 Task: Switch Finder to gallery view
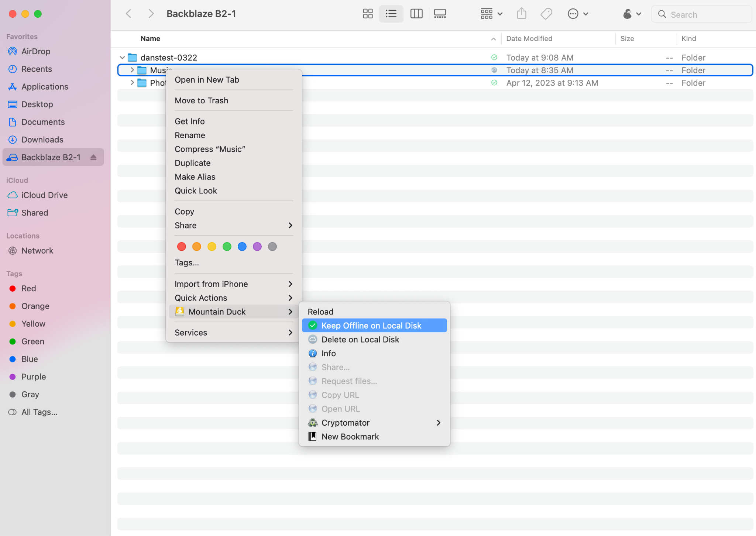click(x=440, y=14)
